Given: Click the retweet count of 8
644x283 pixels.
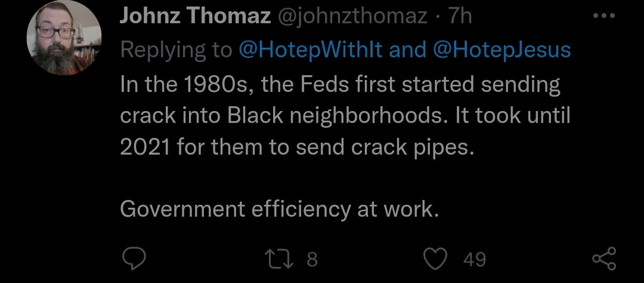Looking at the screenshot, I should click(x=311, y=259).
